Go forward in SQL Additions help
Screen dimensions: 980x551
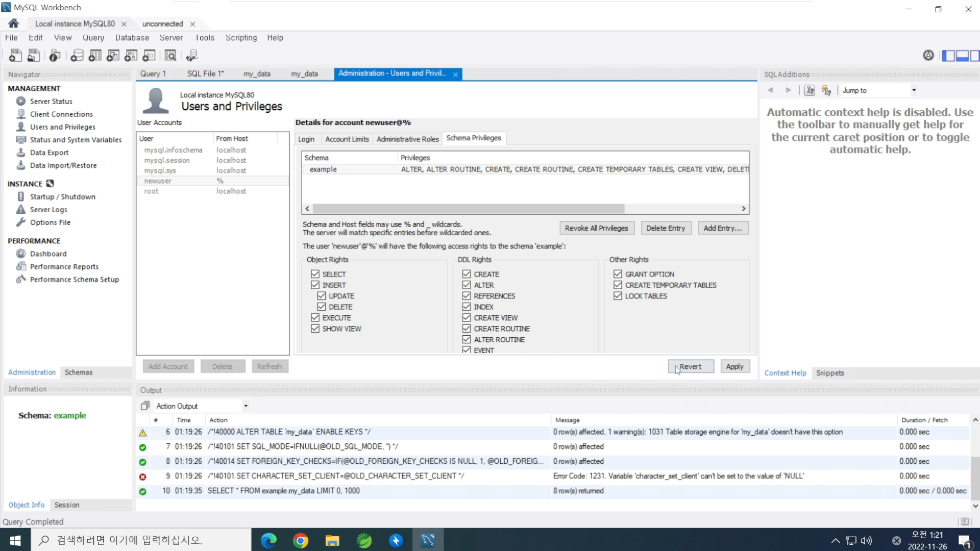789,90
